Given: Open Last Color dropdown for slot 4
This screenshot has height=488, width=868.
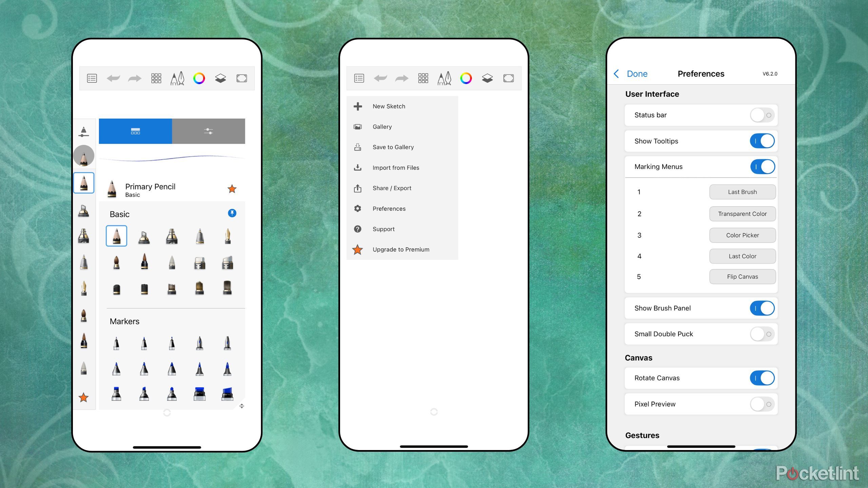Looking at the screenshot, I should click(x=742, y=256).
